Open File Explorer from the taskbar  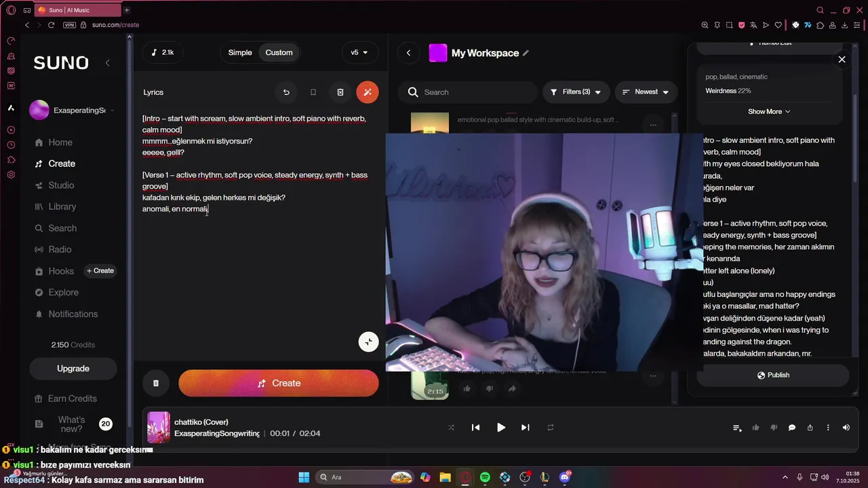coord(445,477)
